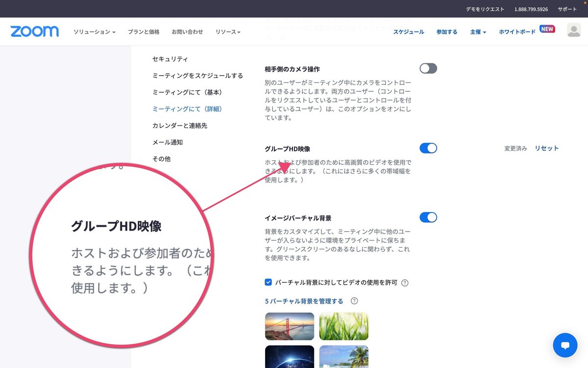Click グループHD映像 setting title
The height and width of the screenshot is (368, 588).
click(x=287, y=149)
